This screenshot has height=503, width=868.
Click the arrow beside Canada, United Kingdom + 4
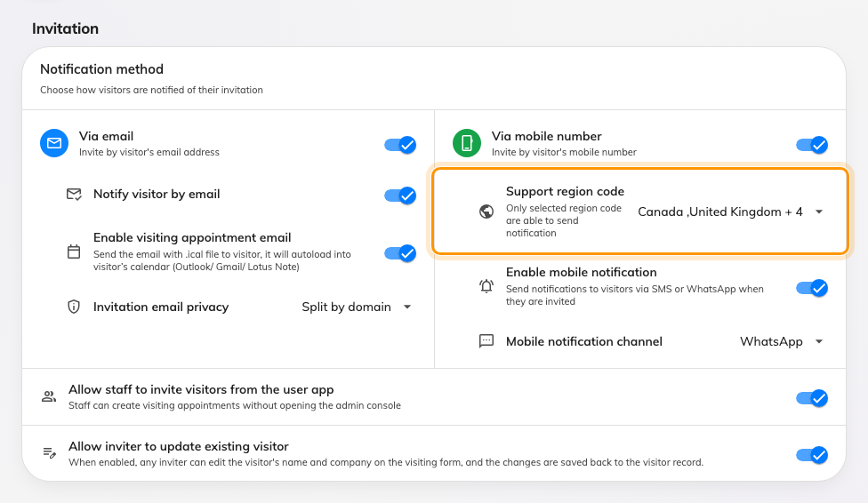click(819, 212)
